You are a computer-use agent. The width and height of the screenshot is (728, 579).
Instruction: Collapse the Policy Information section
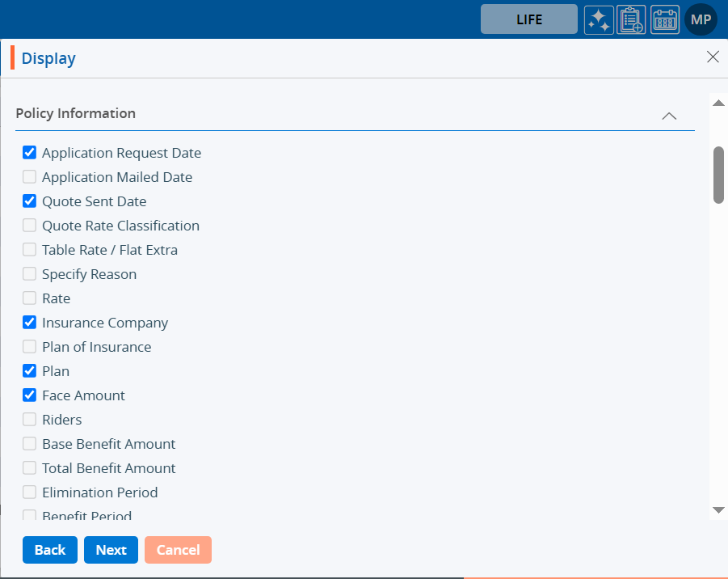point(669,116)
